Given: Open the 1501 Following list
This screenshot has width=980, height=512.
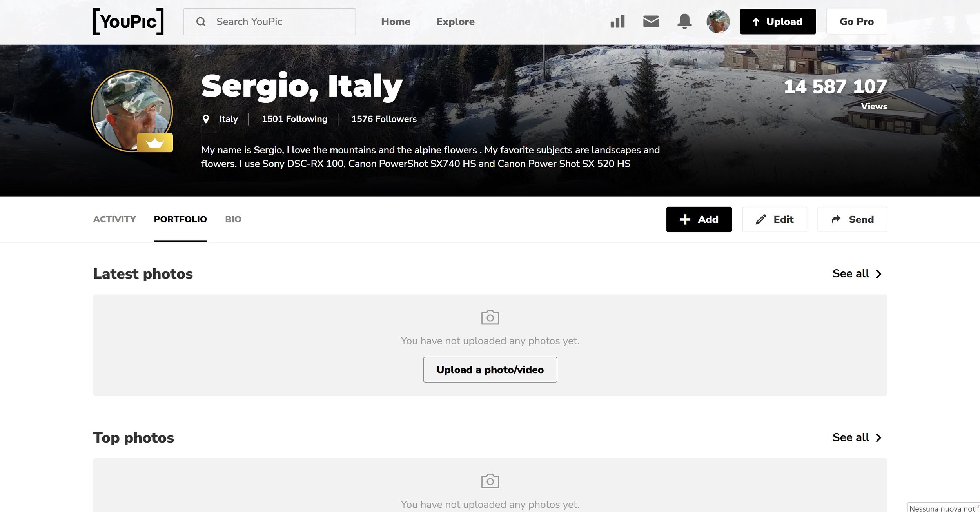Looking at the screenshot, I should [x=294, y=119].
